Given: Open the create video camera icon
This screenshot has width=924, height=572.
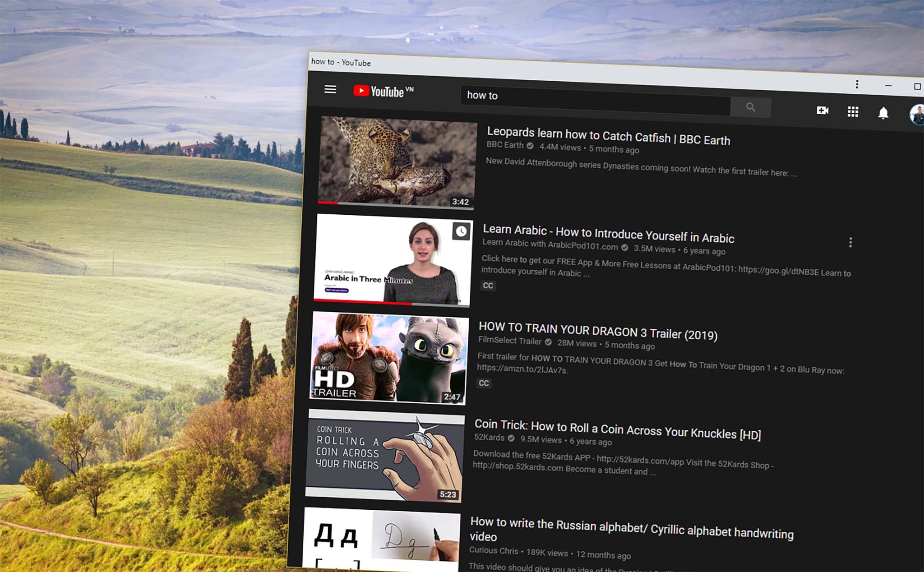Looking at the screenshot, I should pyautogui.click(x=822, y=111).
